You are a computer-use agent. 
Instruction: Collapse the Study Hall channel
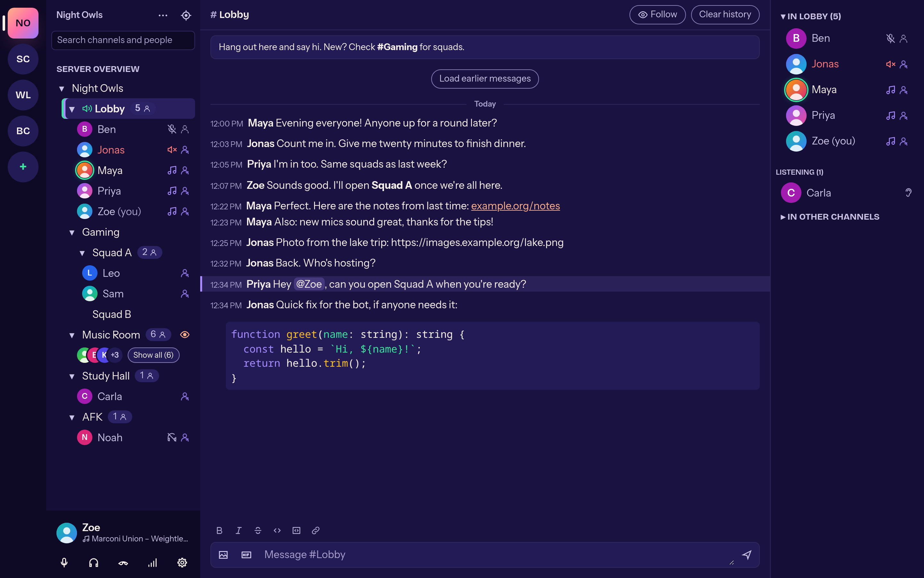[72, 376]
